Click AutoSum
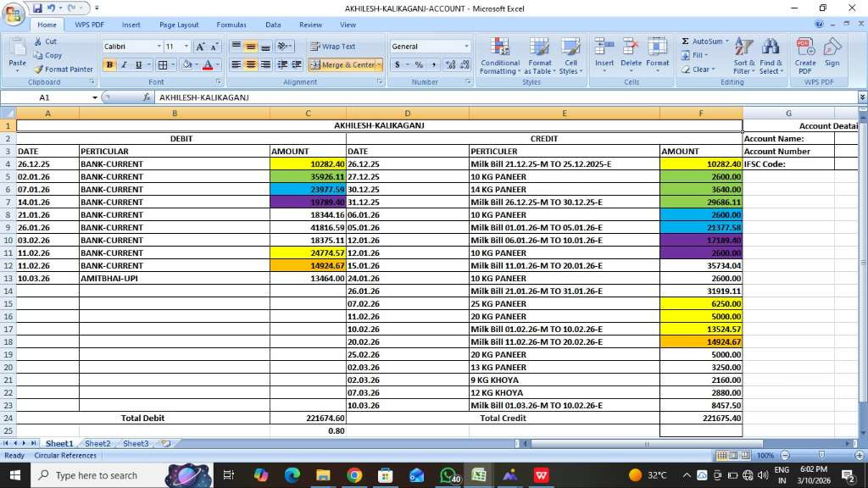The image size is (868, 488). 701,42
